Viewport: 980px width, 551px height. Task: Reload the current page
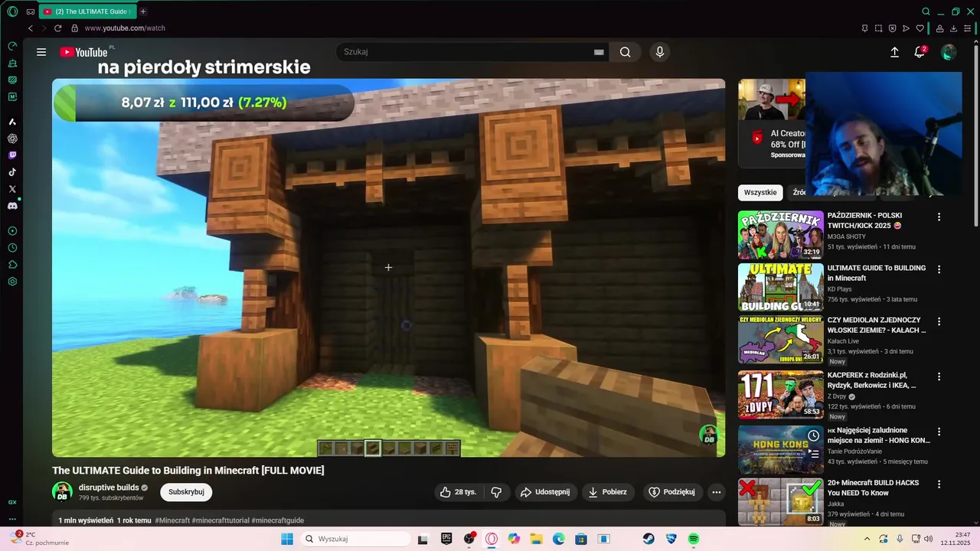point(57,28)
